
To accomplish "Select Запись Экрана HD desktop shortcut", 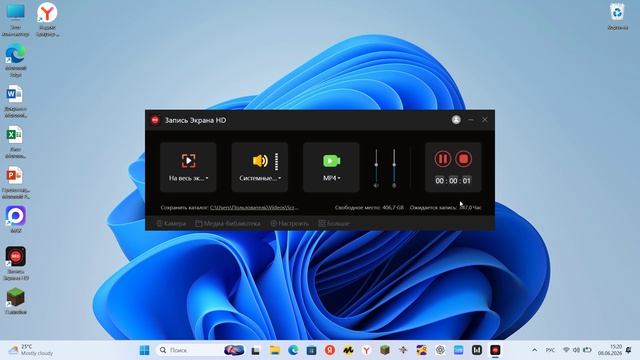I will [16, 263].
